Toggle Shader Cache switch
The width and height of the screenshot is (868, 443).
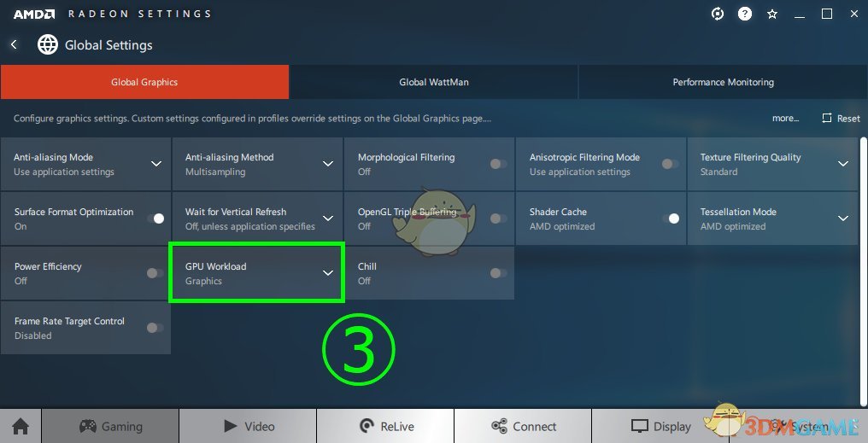click(671, 219)
